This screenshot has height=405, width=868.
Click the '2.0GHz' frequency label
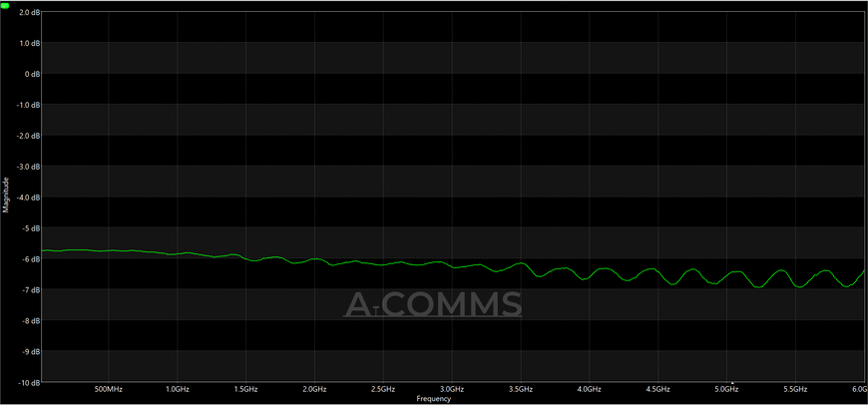[314, 389]
